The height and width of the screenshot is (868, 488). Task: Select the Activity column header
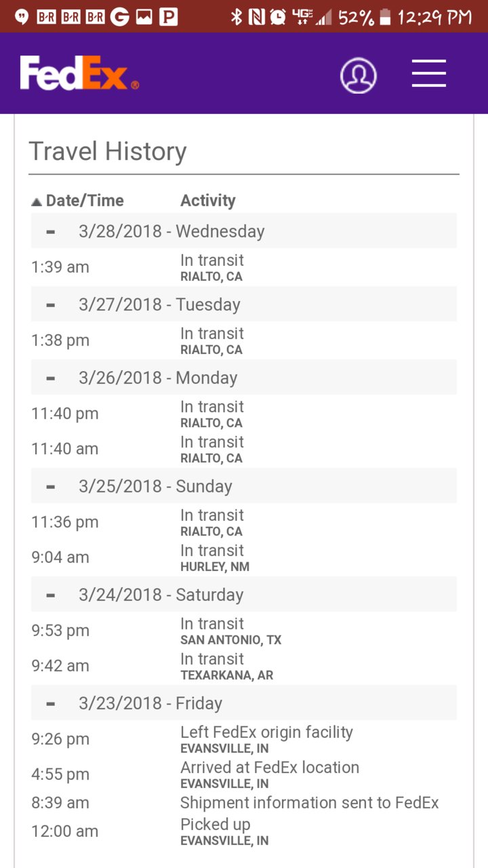(207, 201)
